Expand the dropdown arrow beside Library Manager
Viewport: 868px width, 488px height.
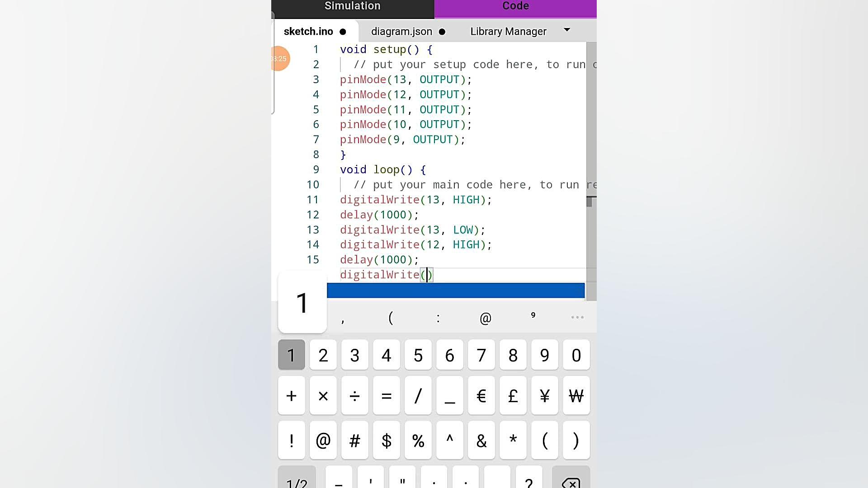(x=567, y=30)
